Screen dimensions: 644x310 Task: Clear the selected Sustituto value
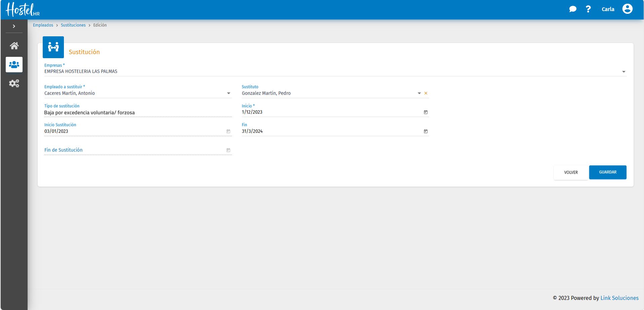tap(426, 93)
